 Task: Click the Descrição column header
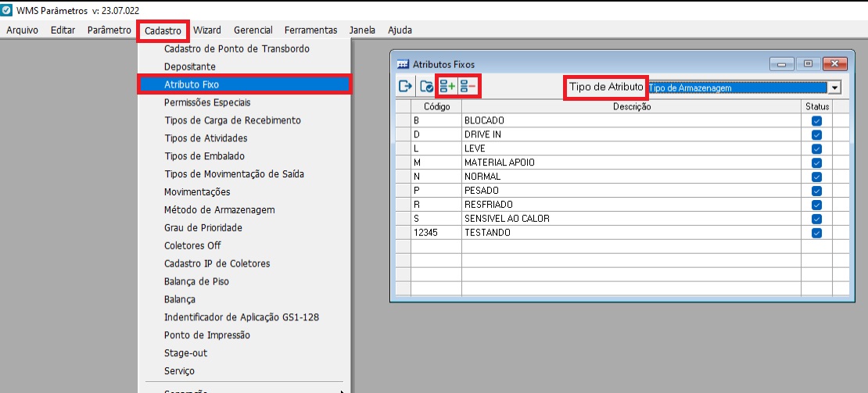coord(632,107)
